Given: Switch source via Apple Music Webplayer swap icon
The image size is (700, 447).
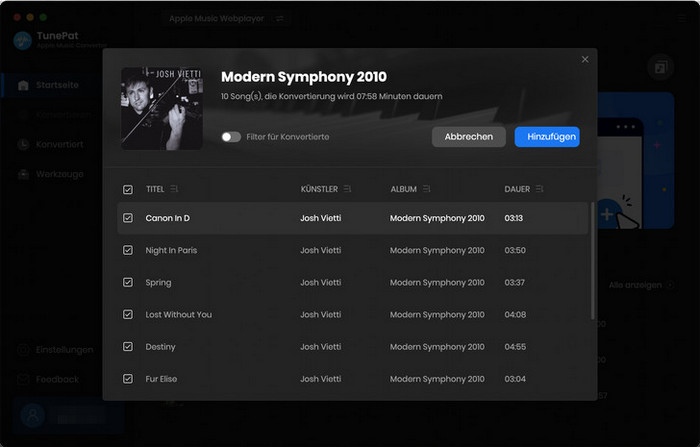Looking at the screenshot, I should coord(280,19).
